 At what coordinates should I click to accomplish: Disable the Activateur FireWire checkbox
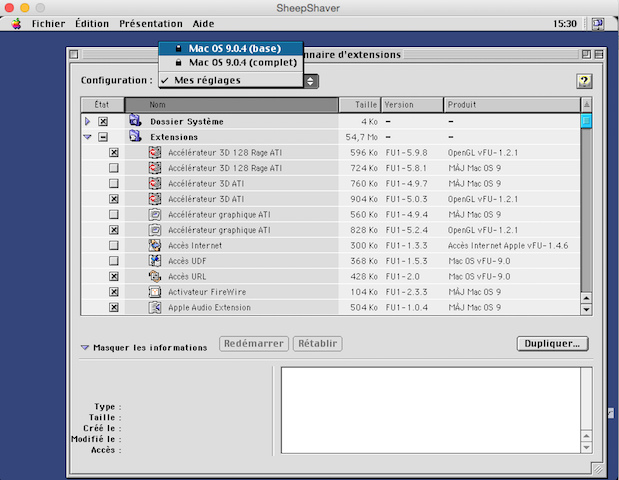tap(114, 292)
